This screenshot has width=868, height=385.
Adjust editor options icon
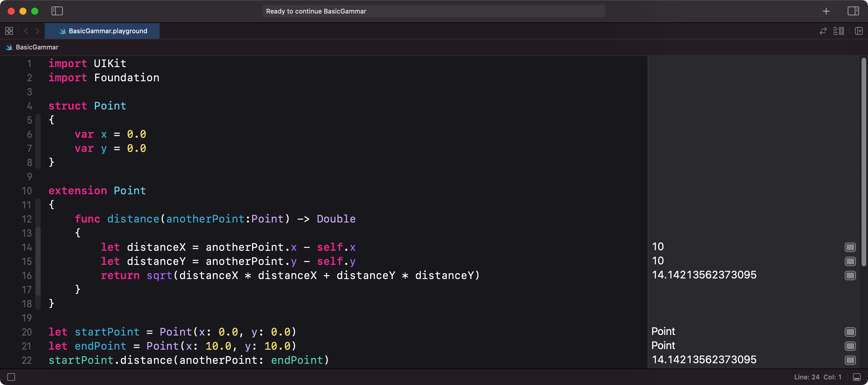click(838, 31)
